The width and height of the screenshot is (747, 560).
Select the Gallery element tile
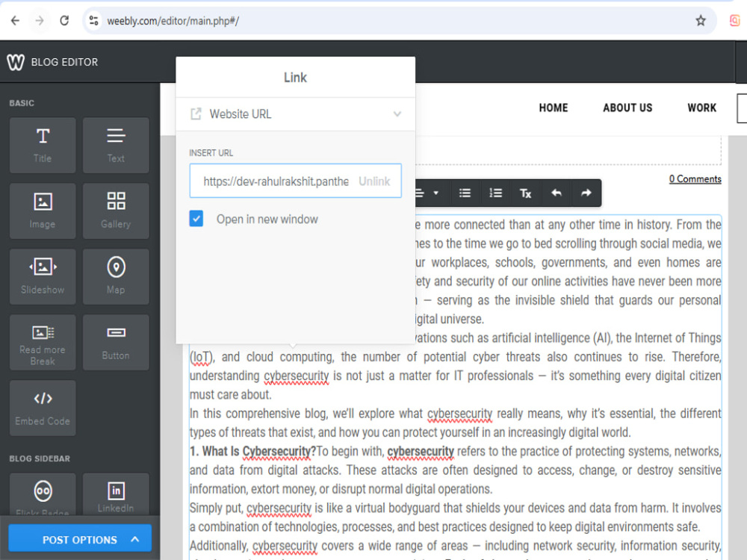[x=116, y=211]
